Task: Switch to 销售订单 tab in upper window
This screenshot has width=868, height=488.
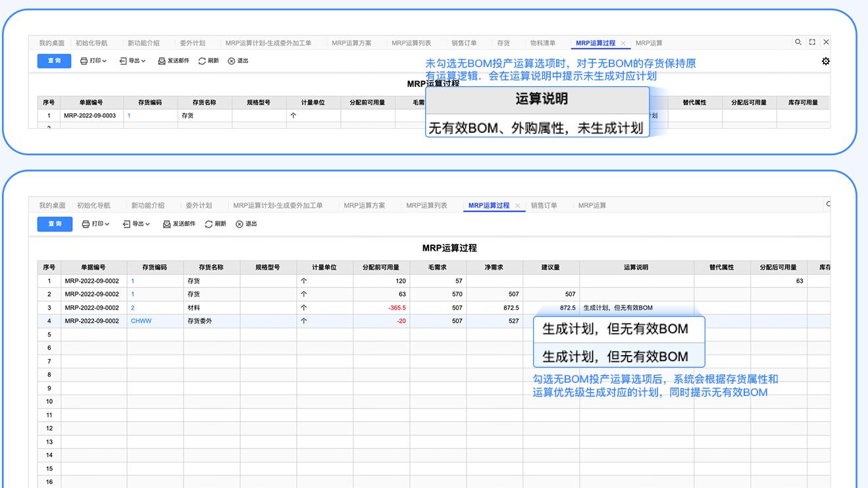Action: (464, 43)
